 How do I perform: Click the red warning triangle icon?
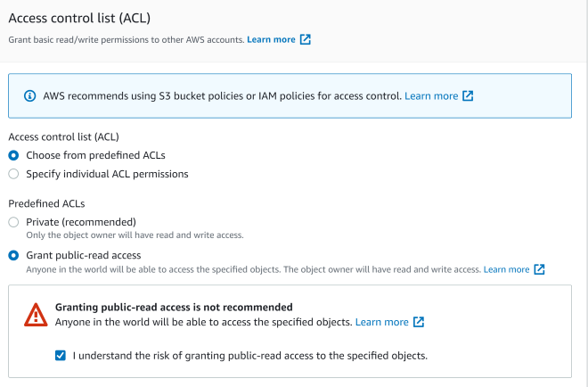point(36,314)
